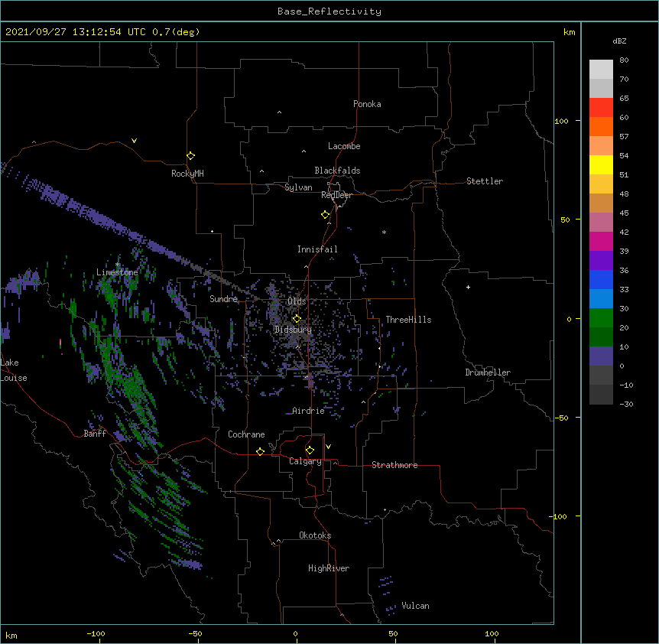Pick the light blue 30–33 dBZ swatch
The width and height of the screenshot is (659, 644).
[x=601, y=299]
